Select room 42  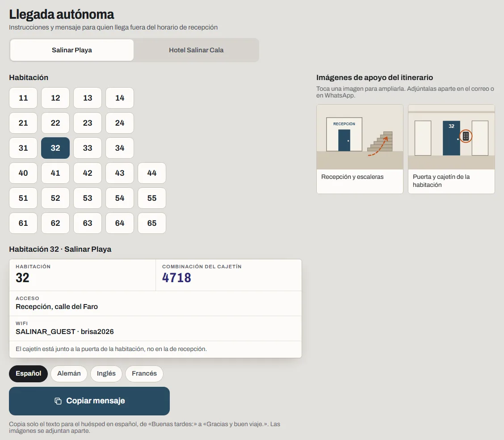click(88, 173)
